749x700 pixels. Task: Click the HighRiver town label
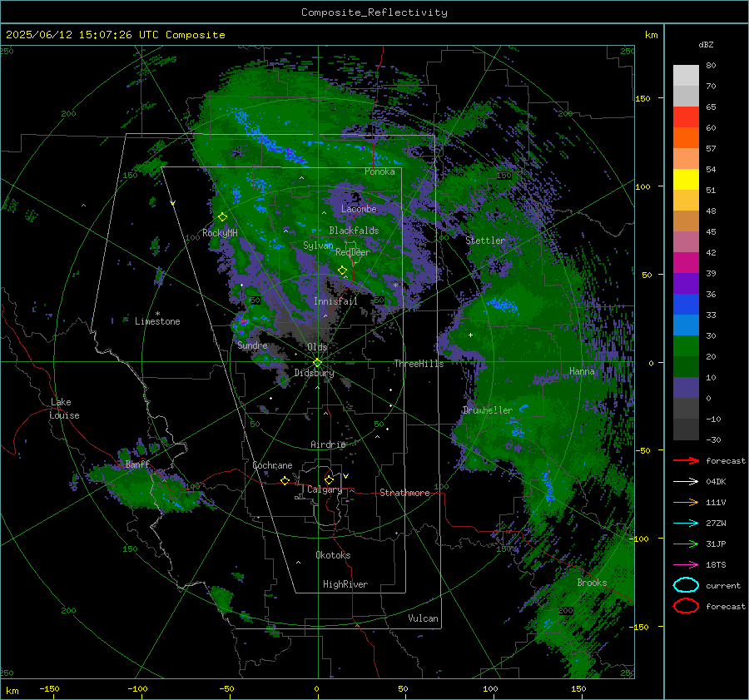[x=345, y=584]
